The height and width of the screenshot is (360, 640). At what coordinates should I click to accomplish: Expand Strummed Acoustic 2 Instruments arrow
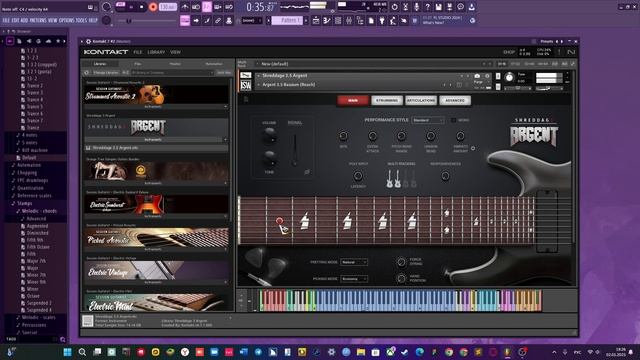coord(225,107)
